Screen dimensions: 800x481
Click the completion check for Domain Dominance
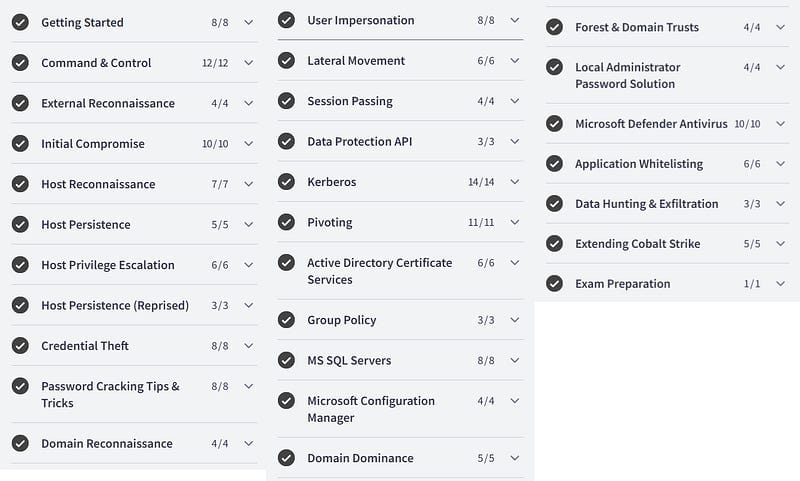pyautogui.click(x=286, y=458)
